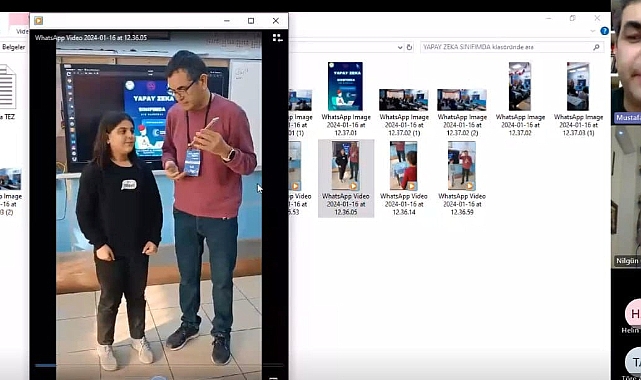
Task: Select WhatsApp Video at 12.36.59
Action: 462,178
